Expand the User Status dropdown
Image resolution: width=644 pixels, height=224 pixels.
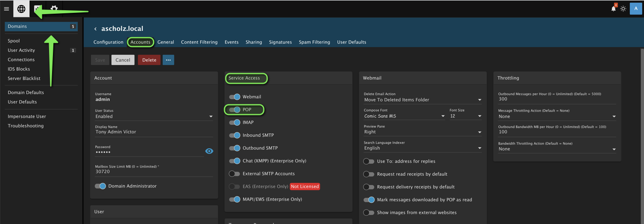point(154,116)
